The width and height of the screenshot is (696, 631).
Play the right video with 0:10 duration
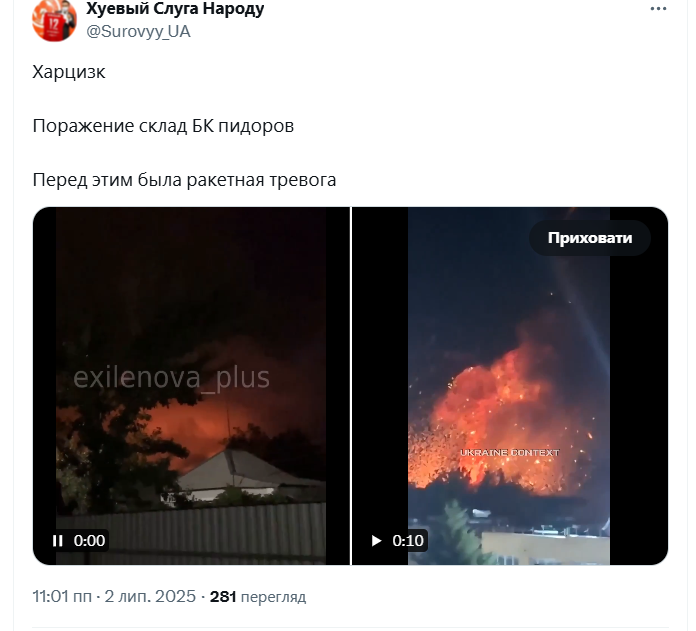point(376,540)
